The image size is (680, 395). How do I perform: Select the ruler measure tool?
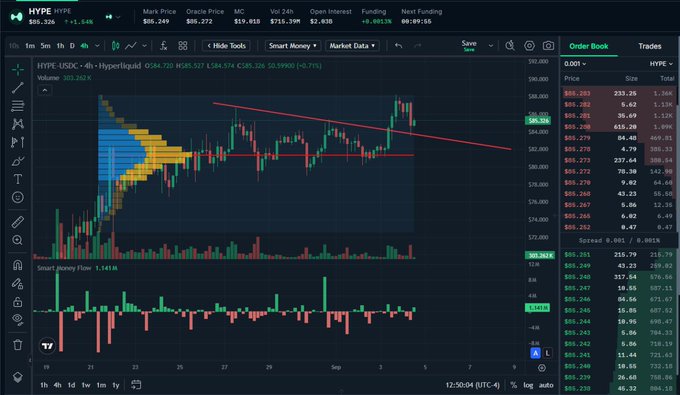click(x=18, y=222)
